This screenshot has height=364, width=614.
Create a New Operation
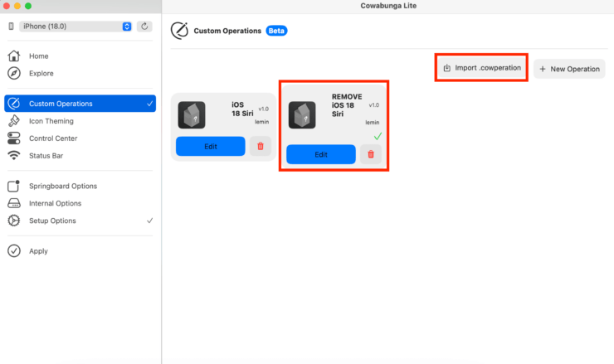click(x=569, y=69)
